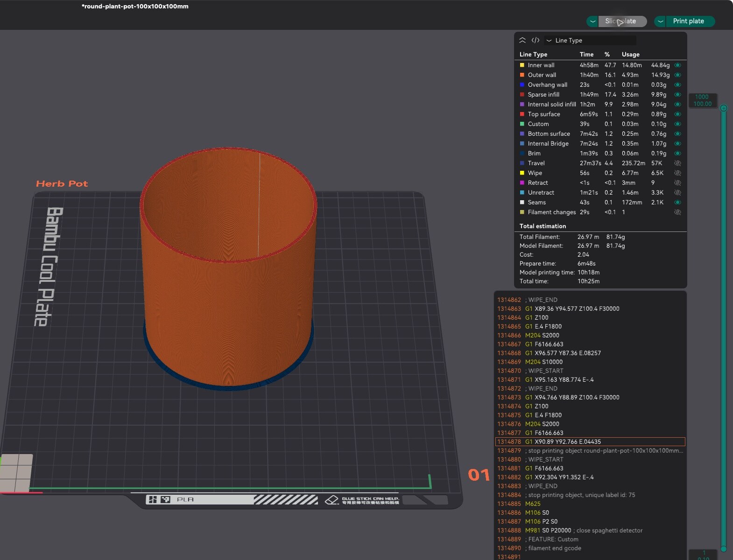Click the orange Outer wall color swatch

522,75
